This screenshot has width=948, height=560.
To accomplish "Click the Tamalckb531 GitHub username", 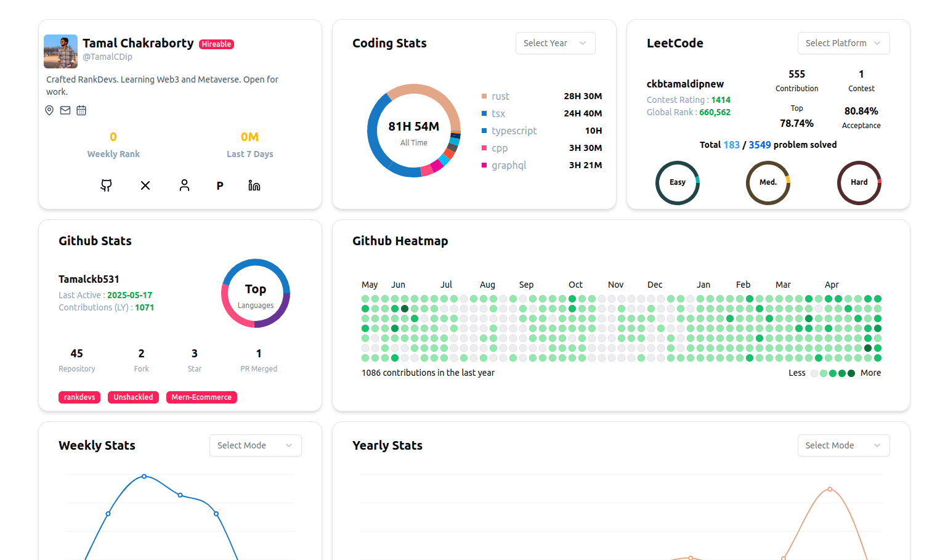I will pos(89,279).
